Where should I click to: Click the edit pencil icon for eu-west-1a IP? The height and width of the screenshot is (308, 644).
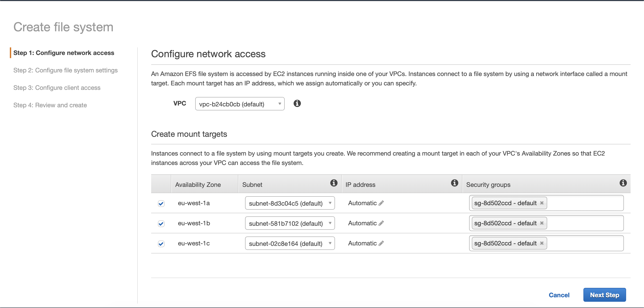click(381, 203)
